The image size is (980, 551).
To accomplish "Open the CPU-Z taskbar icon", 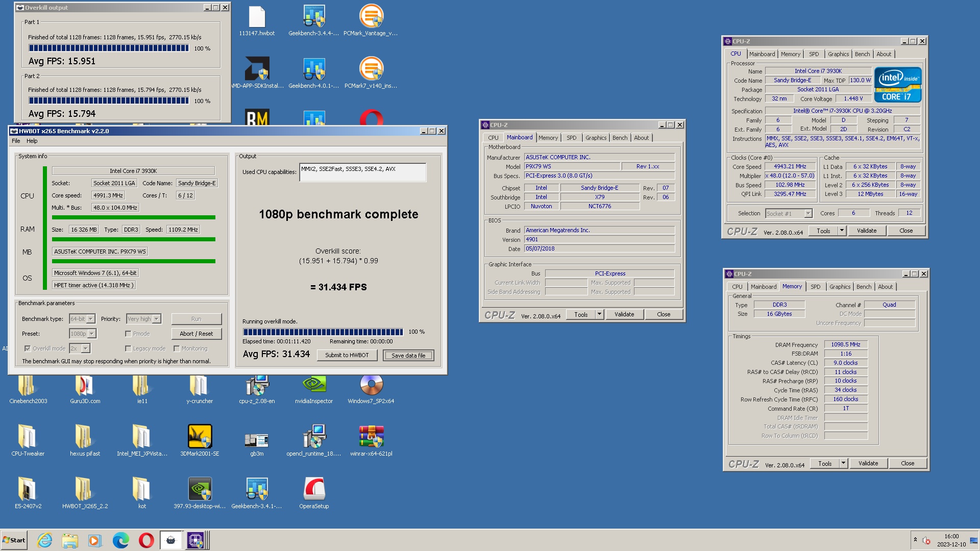I will click(x=196, y=540).
